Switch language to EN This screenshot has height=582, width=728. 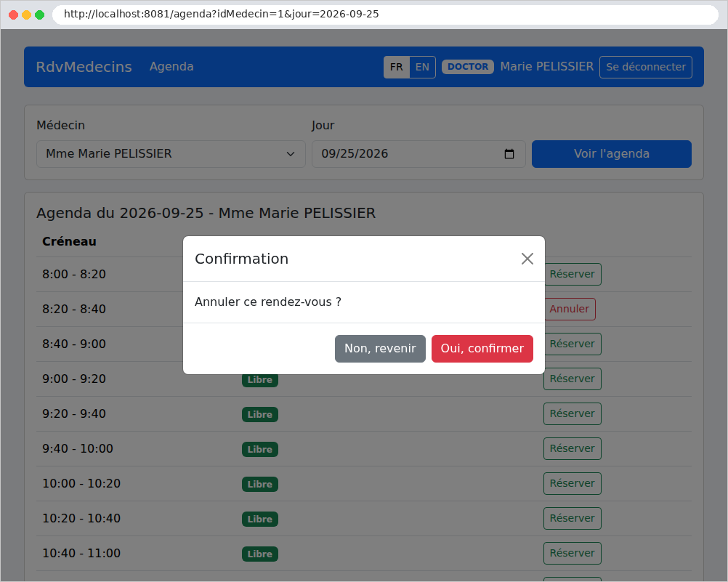(x=422, y=67)
